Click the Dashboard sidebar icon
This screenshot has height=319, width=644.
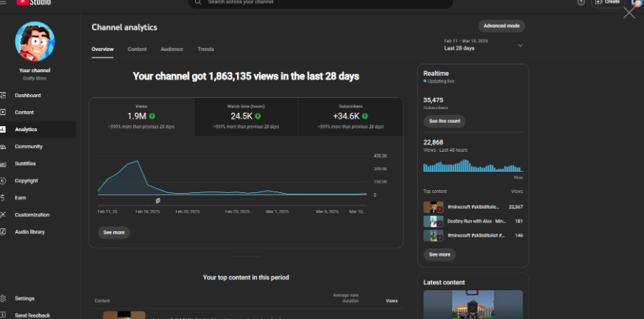(x=3, y=95)
